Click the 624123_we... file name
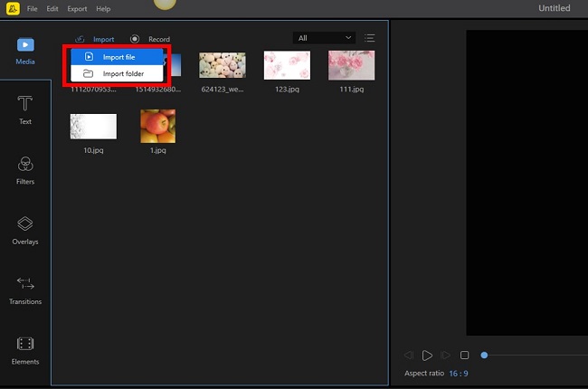588x389 pixels. [223, 90]
